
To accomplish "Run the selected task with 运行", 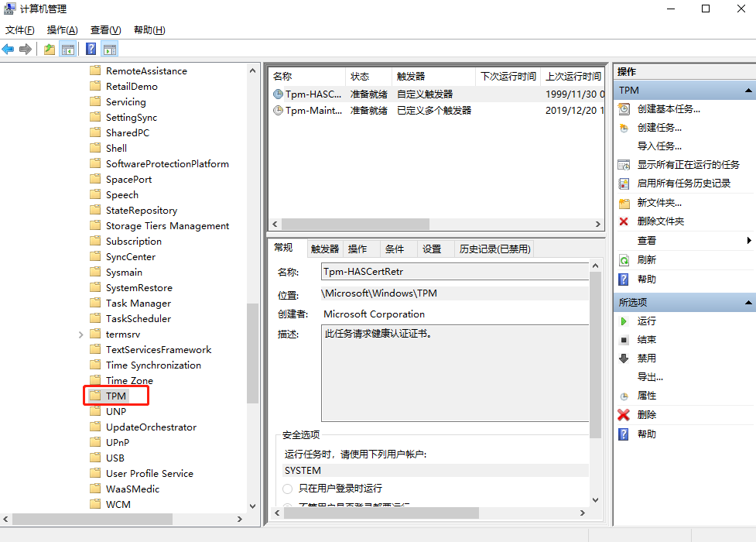I will [646, 321].
